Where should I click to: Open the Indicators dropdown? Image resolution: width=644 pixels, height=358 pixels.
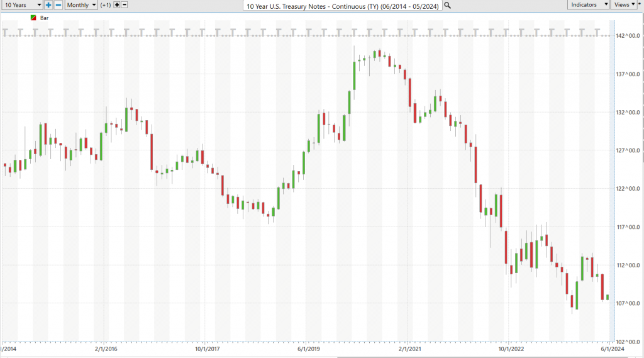coord(588,5)
